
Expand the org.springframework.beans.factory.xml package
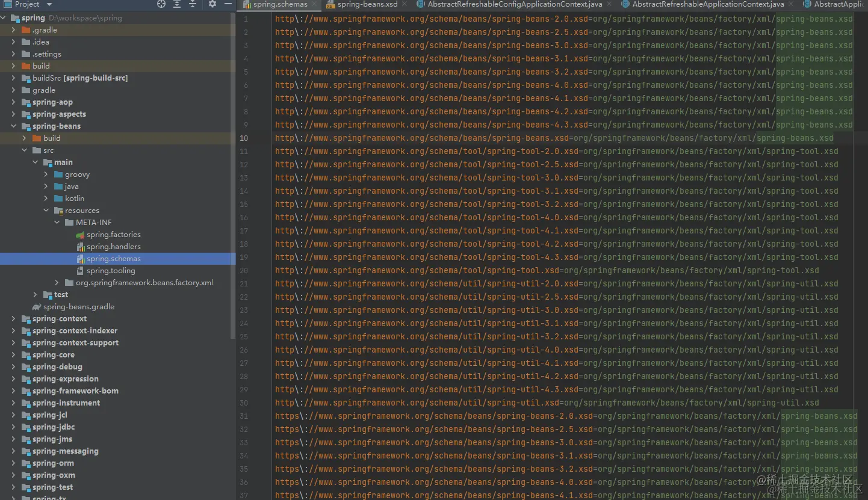coord(57,283)
